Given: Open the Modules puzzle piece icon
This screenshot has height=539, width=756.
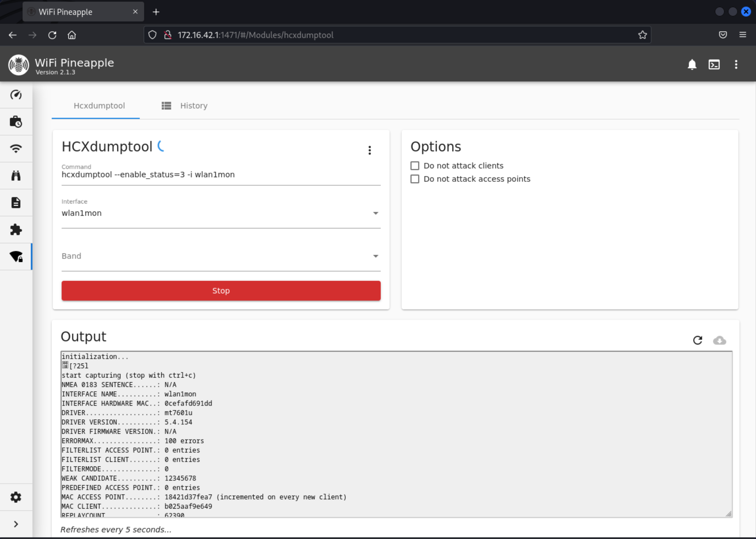Looking at the screenshot, I should point(16,230).
